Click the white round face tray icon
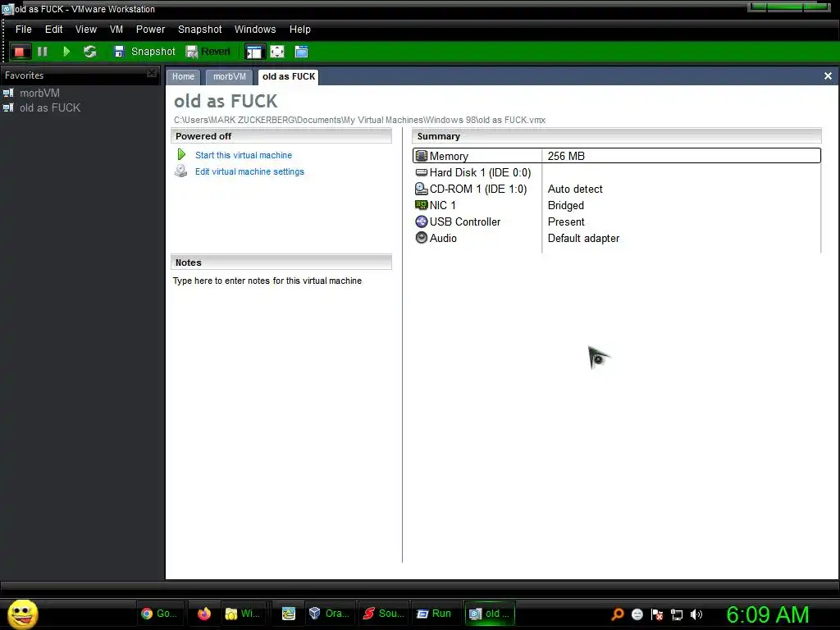Screen dimensions: 840x630 [x=637, y=614]
